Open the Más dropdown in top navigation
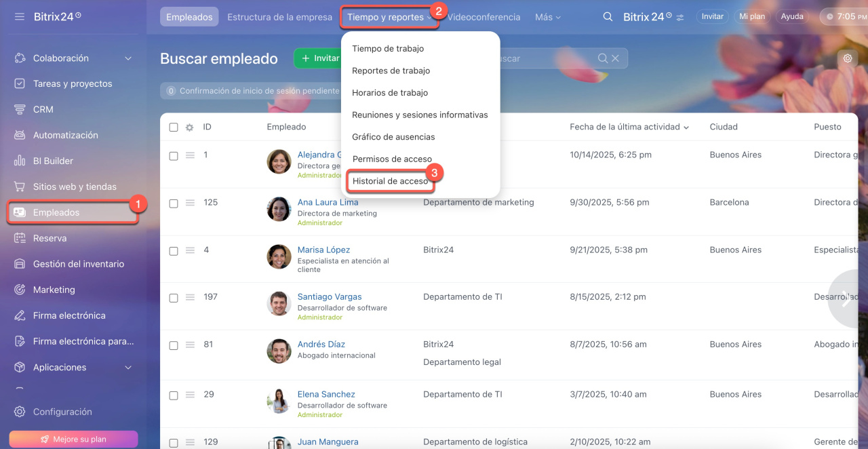The height and width of the screenshot is (449, 868). (548, 17)
